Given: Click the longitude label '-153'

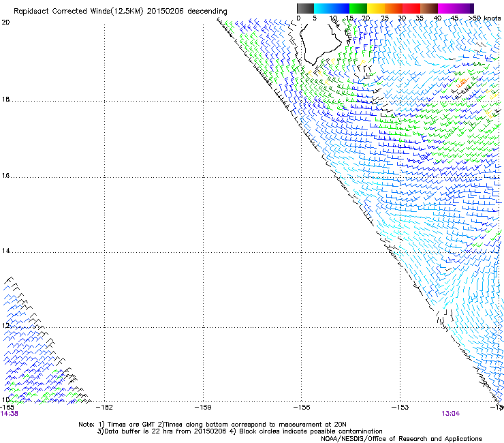Looking at the screenshot, I should coord(400,408).
